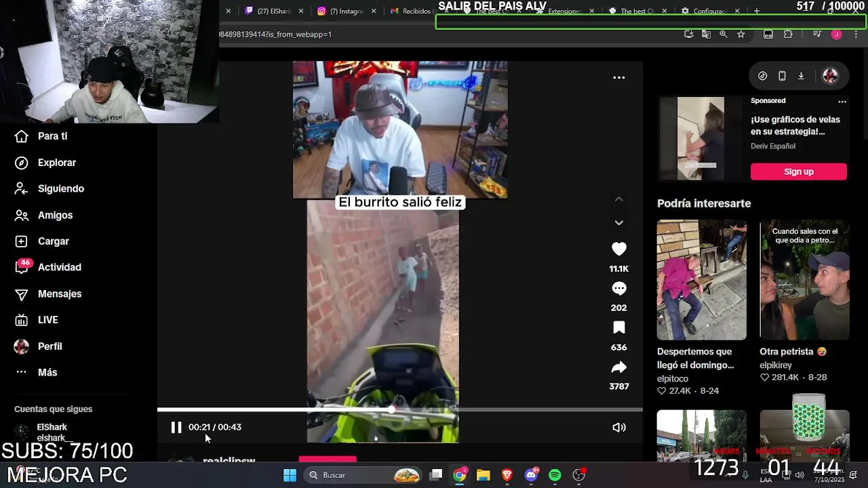Open Chrome from the taskbar
The width and height of the screenshot is (868, 488).
tap(460, 475)
